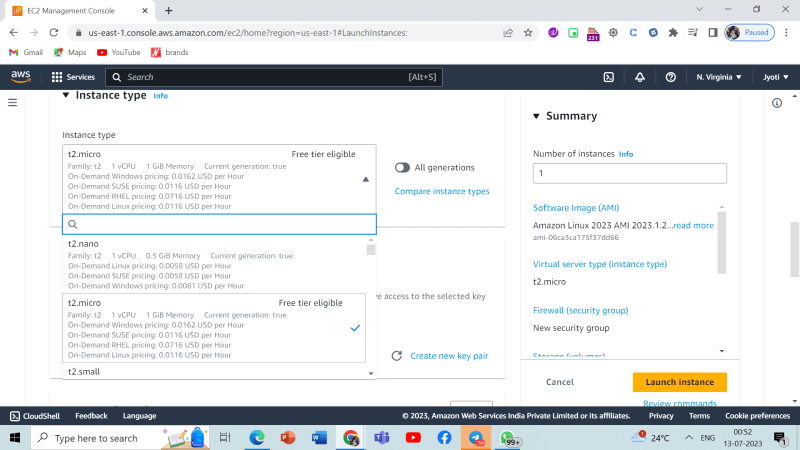The height and width of the screenshot is (450, 800).
Task: Open the CloudShell terminal icon in the AWS header
Action: tap(609, 77)
